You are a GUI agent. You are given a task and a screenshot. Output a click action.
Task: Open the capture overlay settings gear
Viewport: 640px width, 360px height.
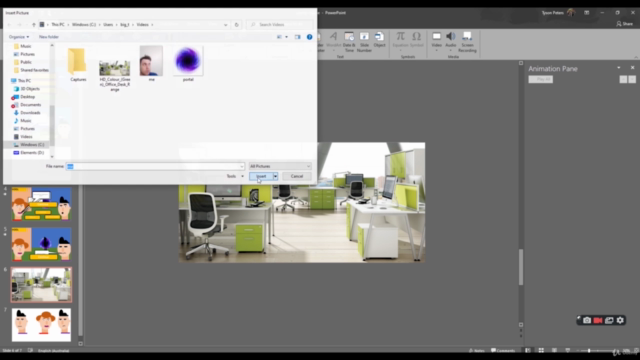(620, 320)
